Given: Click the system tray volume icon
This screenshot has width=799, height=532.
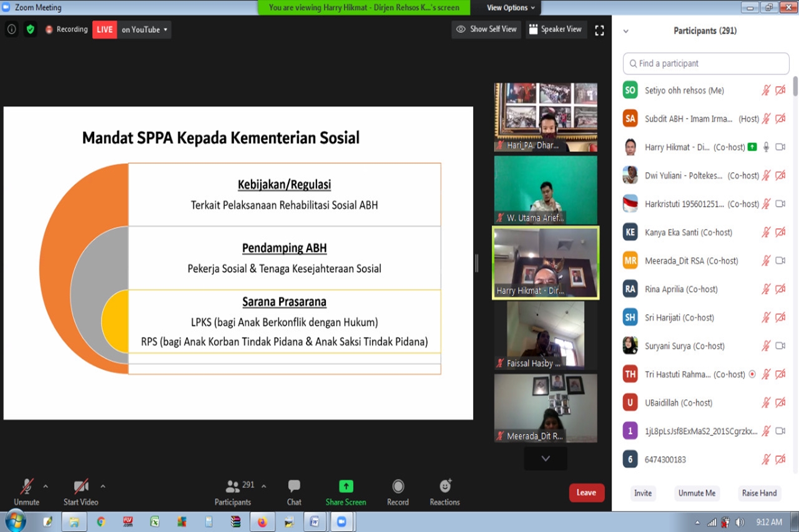Looking at the screenshot, I should tap(740, 523).
